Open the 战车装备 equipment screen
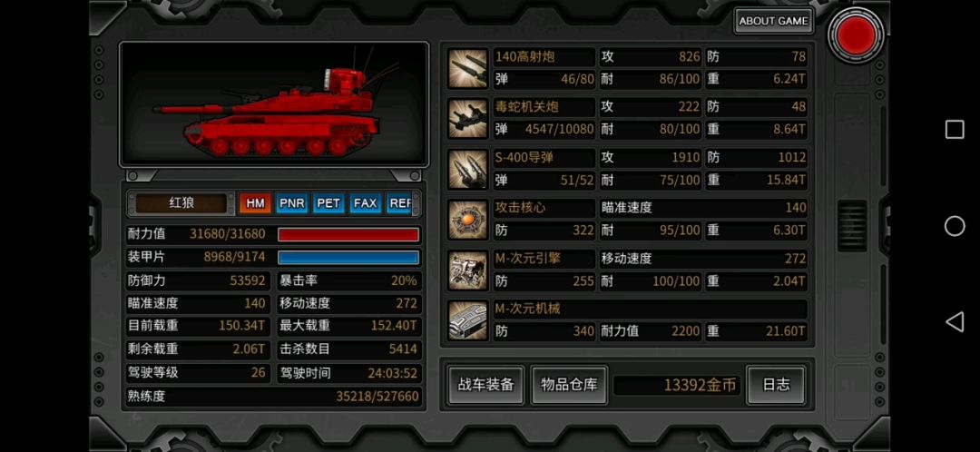Viewport: 980px width, 452px height. [x=486, y=385]
